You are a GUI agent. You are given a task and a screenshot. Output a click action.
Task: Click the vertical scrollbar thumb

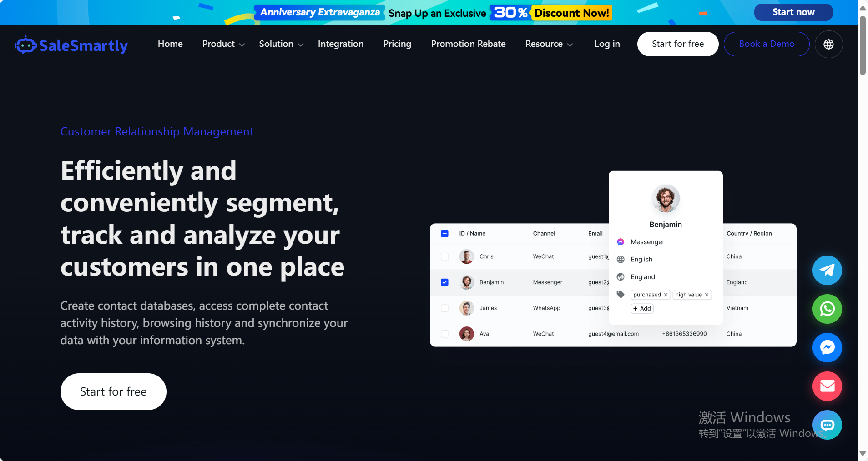coord(863,45)
